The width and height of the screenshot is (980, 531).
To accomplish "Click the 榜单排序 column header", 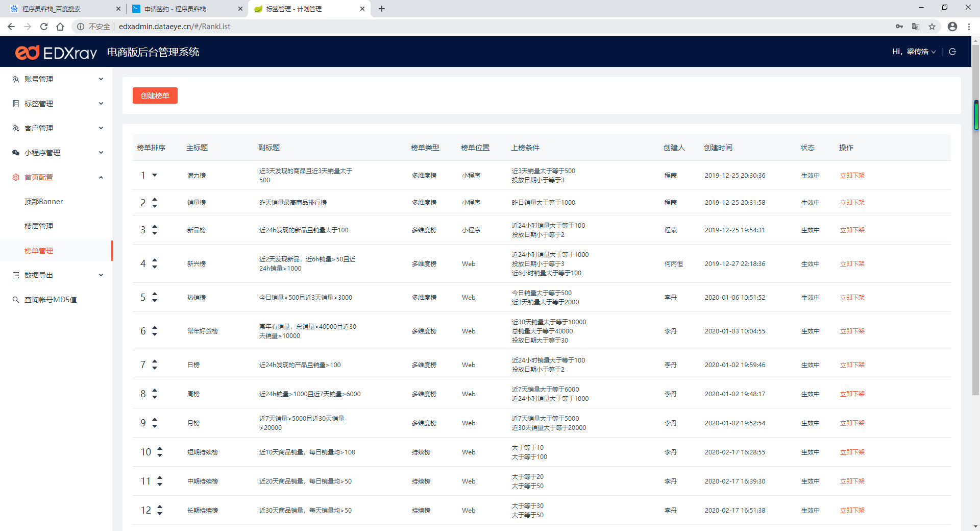I will coord(151,148).
